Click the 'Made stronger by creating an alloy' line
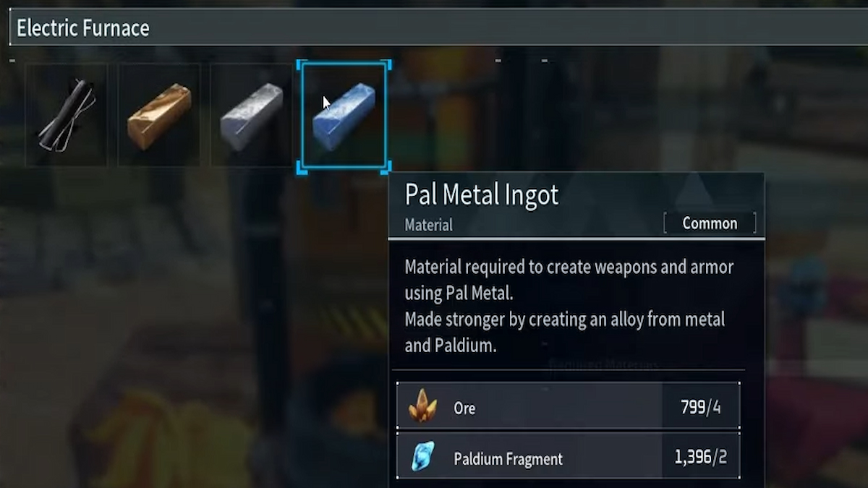This screenshot has height=488, width=868. tap(565, 319)
